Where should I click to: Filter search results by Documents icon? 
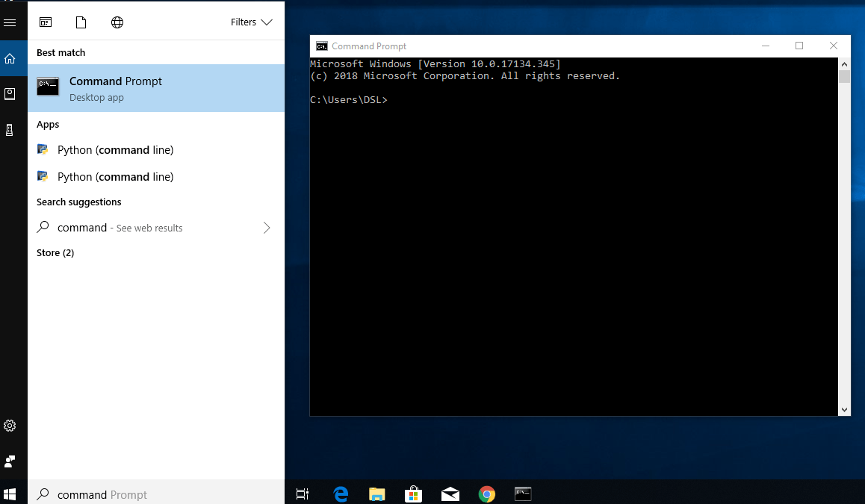click(x=81, y=22)
